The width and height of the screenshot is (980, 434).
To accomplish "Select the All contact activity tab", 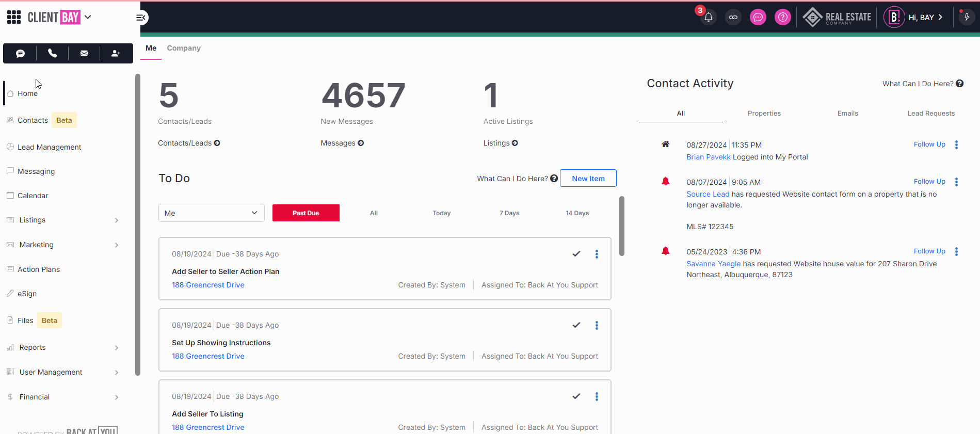I will (x=681, y=114).
